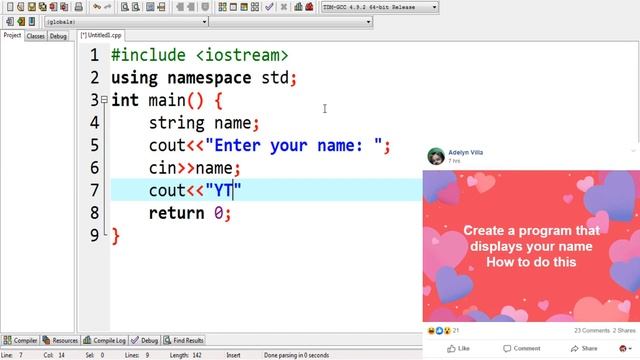Open the 23 Comments link
This screenshot has height=360, width=640.
tap(592, 330)
